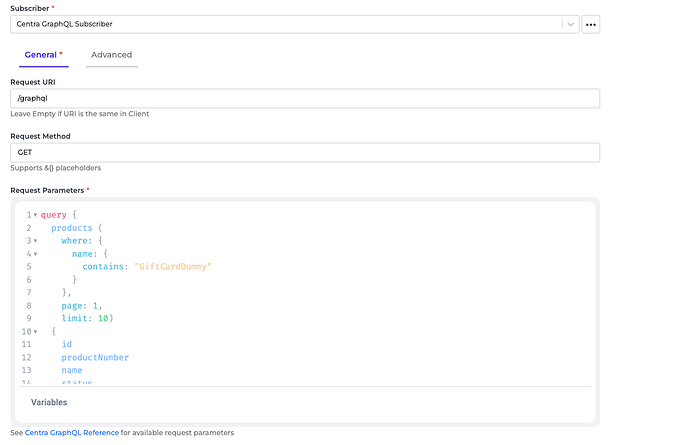This screenshot has height=445, width=690.
Task: Open the Variables section of the editor
Action: click(49, 402)
